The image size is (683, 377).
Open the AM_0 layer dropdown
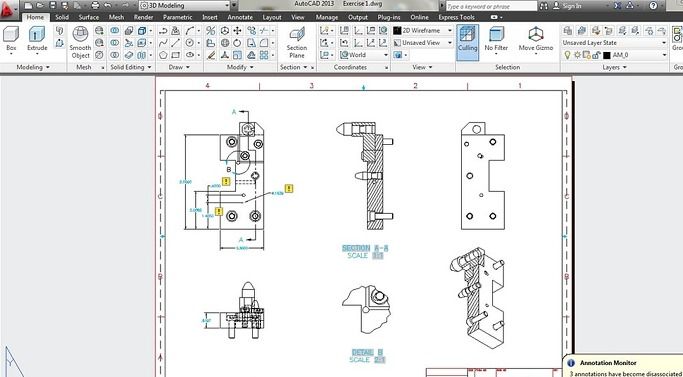coord(614,55)
